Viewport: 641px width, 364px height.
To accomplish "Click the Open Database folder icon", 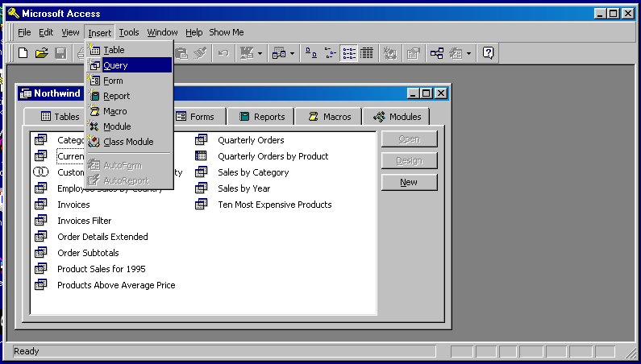I will pyautogui.click(x=41, y=53).
